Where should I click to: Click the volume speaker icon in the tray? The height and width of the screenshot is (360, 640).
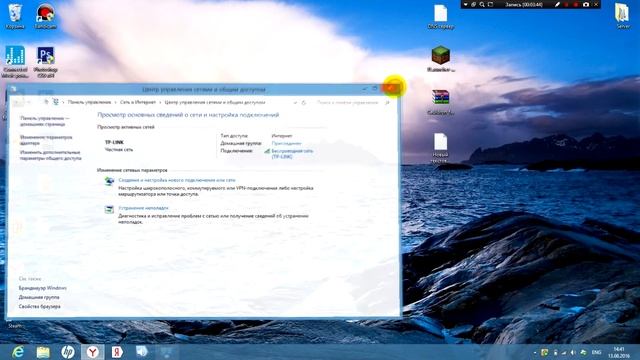(573, 352)
